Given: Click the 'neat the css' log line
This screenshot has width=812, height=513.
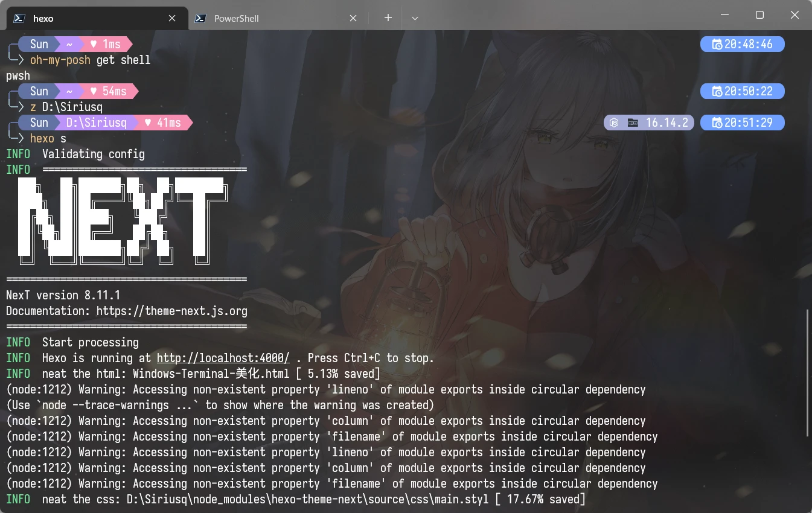Looking at the screenshot, I should point(296,499).
